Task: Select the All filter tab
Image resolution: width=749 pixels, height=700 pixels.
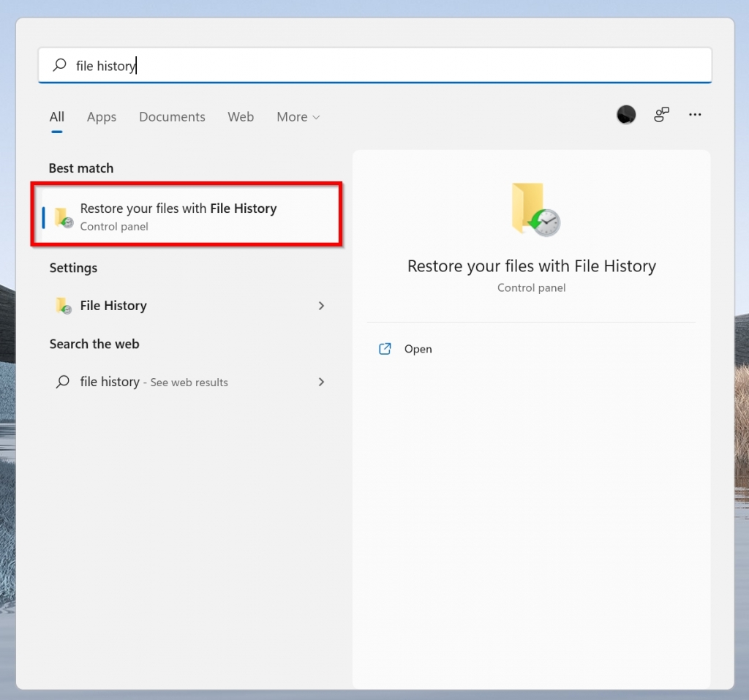Action: click(x=56, y=117)
